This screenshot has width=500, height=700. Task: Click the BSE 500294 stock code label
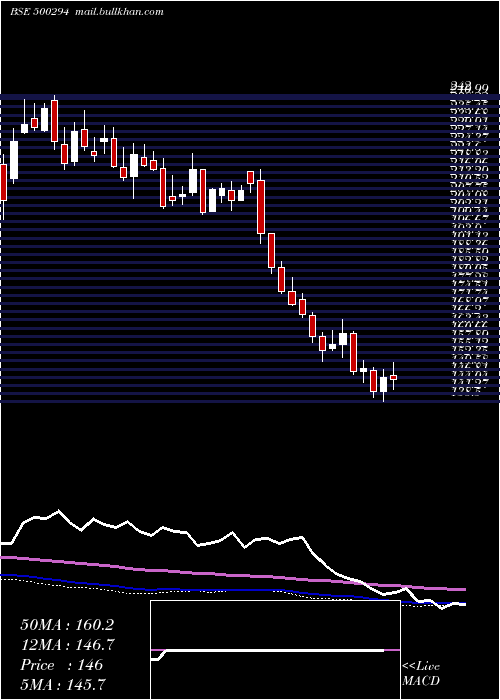point(40,12)
